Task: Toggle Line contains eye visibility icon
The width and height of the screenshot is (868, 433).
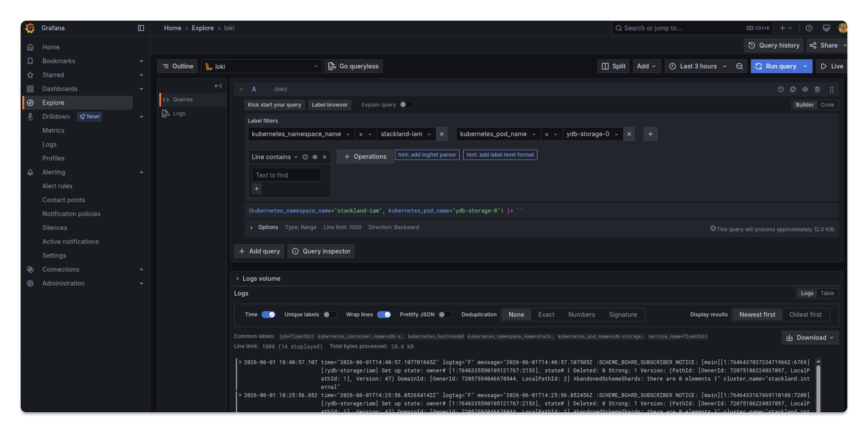Action: click(x=315, y=157)
